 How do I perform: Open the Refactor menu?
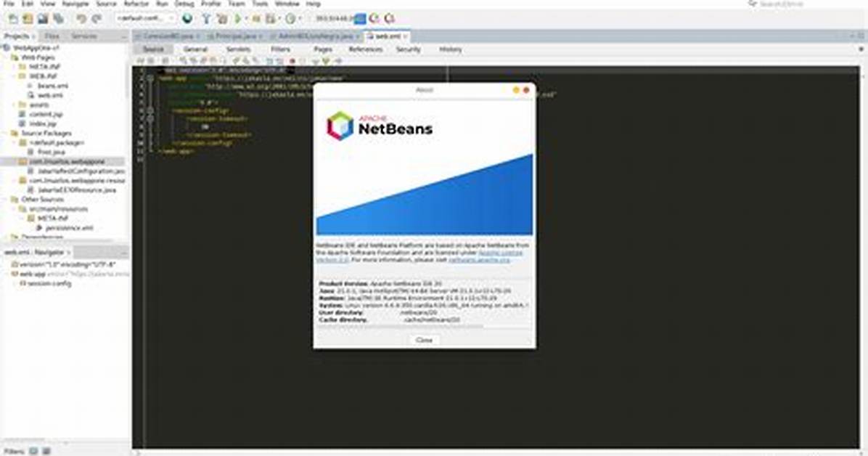[x=136, y=4]
